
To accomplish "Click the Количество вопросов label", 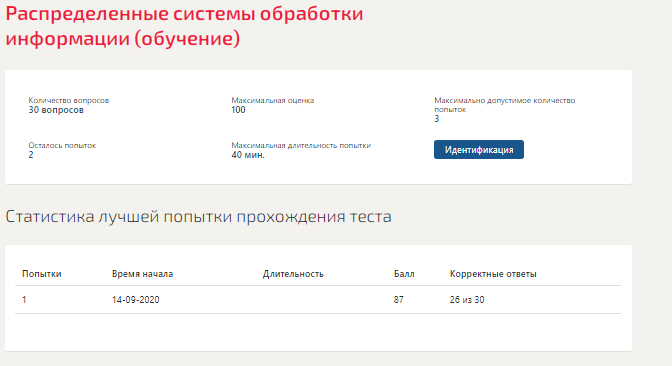I will (x=69, y=100).
